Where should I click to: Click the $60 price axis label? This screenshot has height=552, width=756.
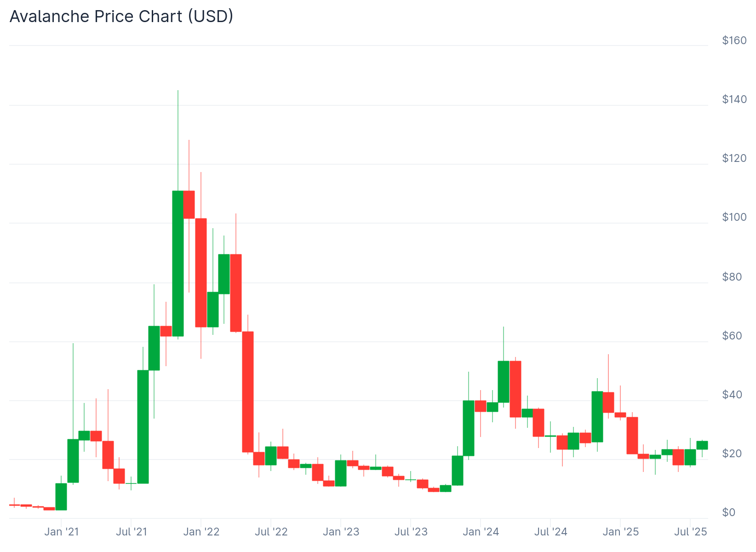point(732,336)
